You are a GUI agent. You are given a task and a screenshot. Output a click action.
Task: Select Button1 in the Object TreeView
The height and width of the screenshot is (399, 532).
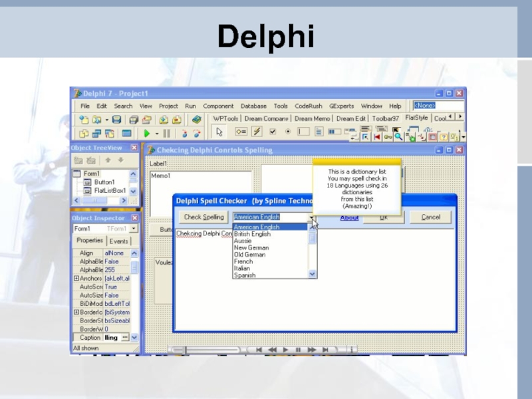pyautogui.click(x=104, y=182)
